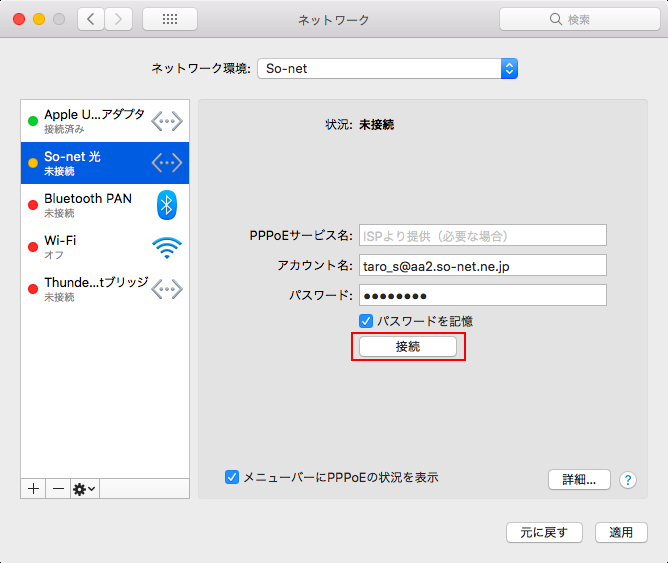This screenshot has width=668, height=563.
Task: Click the 元に戻す revert button
Action: (x=544, y=532)
